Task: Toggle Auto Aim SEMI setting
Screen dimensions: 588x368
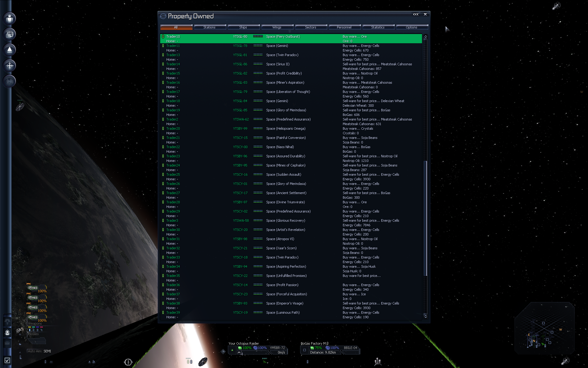Action: click(x=40, y=351)
